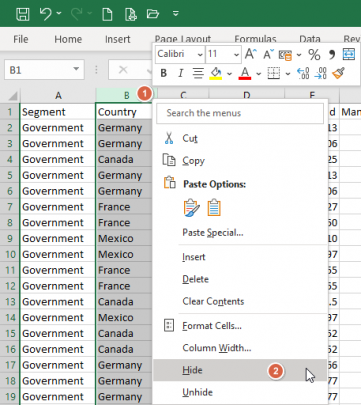
Task: Click the Merge and Center icon
Action: (349, 54)
